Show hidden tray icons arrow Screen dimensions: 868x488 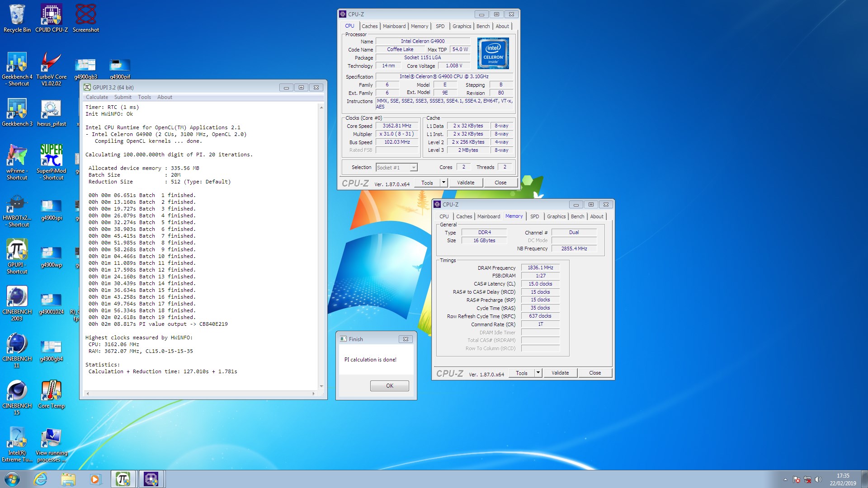click(785, 479)
